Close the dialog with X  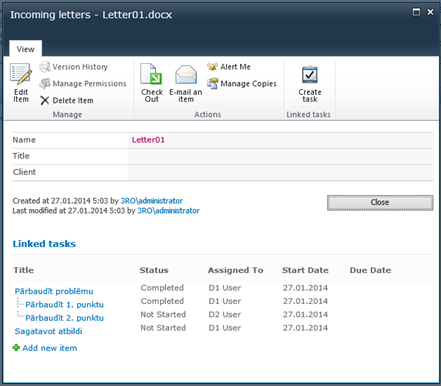(430, 12)
